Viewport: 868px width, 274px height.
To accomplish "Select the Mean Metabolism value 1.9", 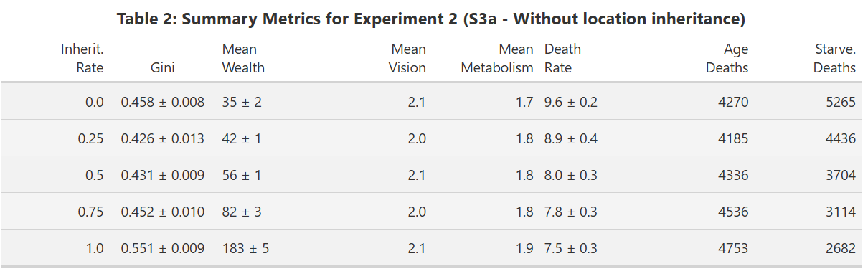I will [525, 248].
